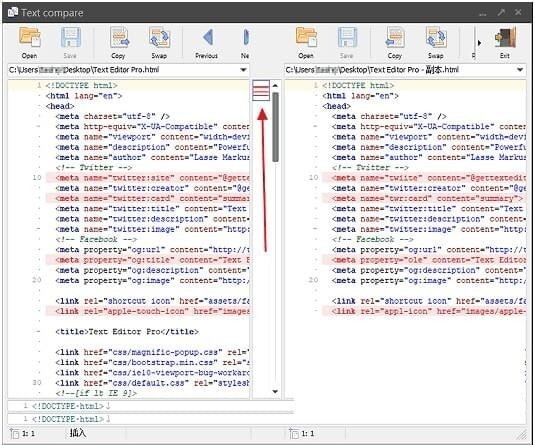The image size is (535, 445).
Task: Click the vertical scrollbar thumb
Action: pos(275,127)
